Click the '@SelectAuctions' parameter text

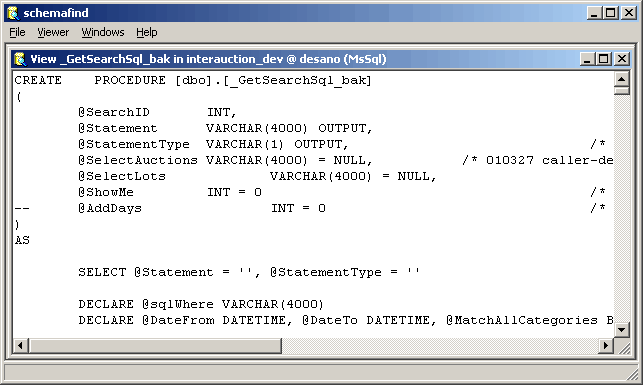138,160
